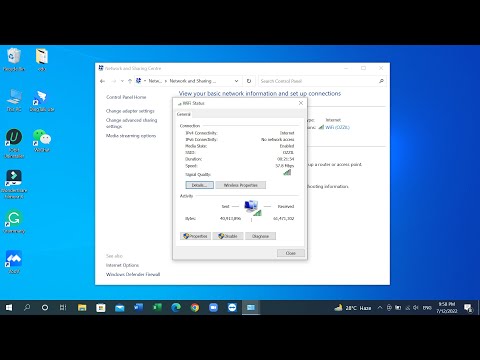
Task: Open Cortana from the taskbar
Action: [45, 307]
